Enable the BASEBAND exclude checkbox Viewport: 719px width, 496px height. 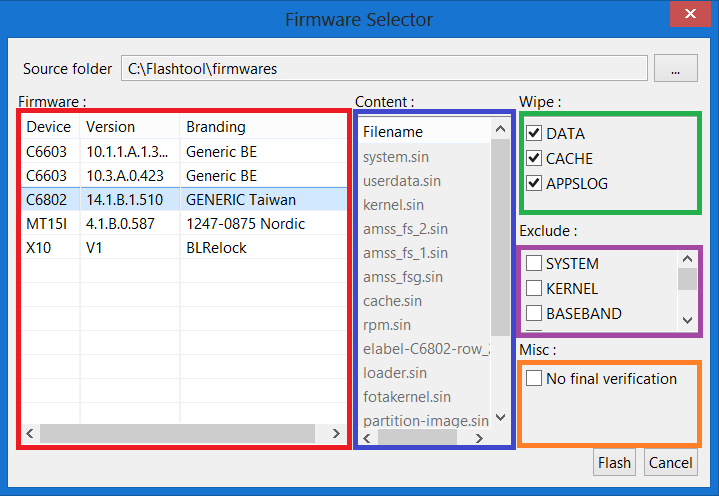[534, 313]
